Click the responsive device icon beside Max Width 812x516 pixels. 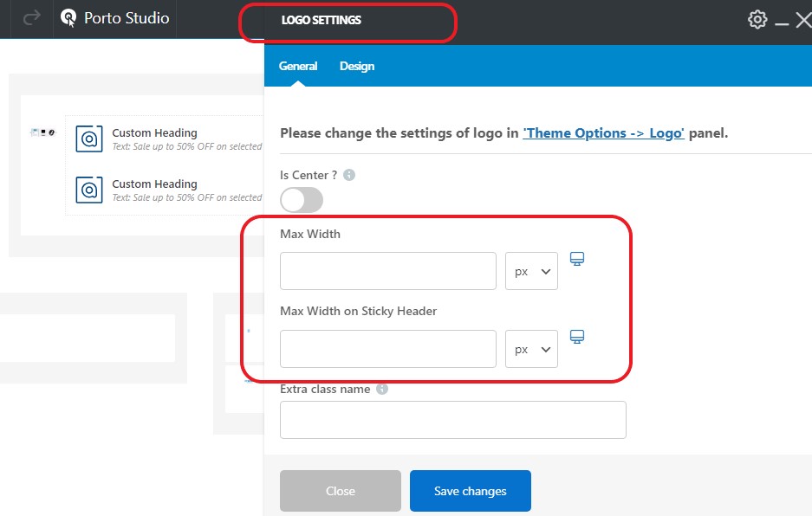[x=577, y=259]
